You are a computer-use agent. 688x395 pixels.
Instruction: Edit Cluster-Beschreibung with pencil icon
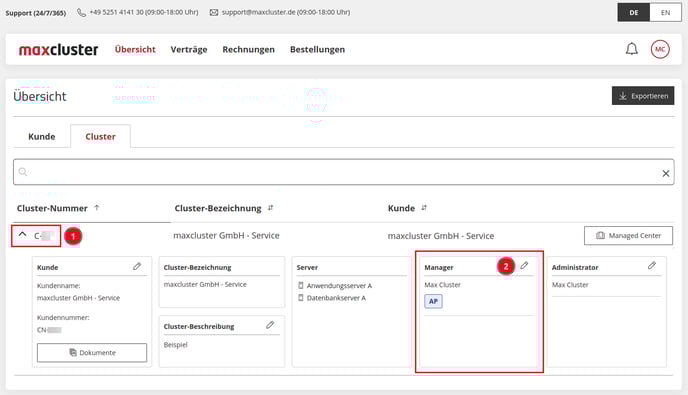[x=270, y=325]
